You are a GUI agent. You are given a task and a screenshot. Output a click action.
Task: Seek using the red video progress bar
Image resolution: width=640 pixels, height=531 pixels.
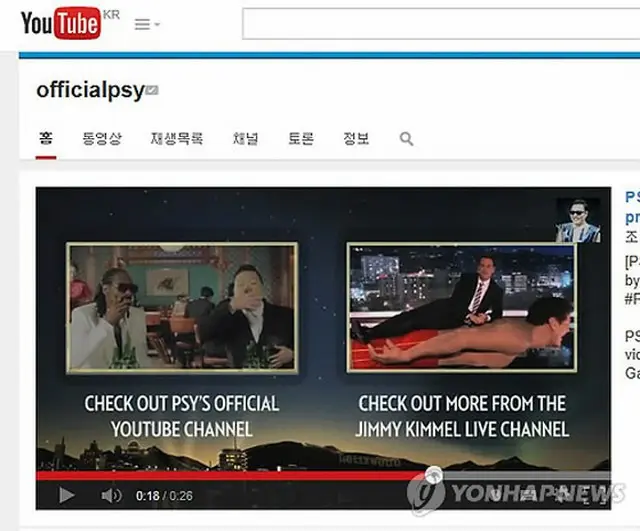(323, 475)
